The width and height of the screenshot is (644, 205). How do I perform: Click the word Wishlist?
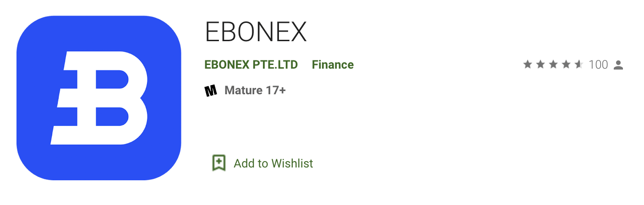pyautogui.click(x=293, y=163)
